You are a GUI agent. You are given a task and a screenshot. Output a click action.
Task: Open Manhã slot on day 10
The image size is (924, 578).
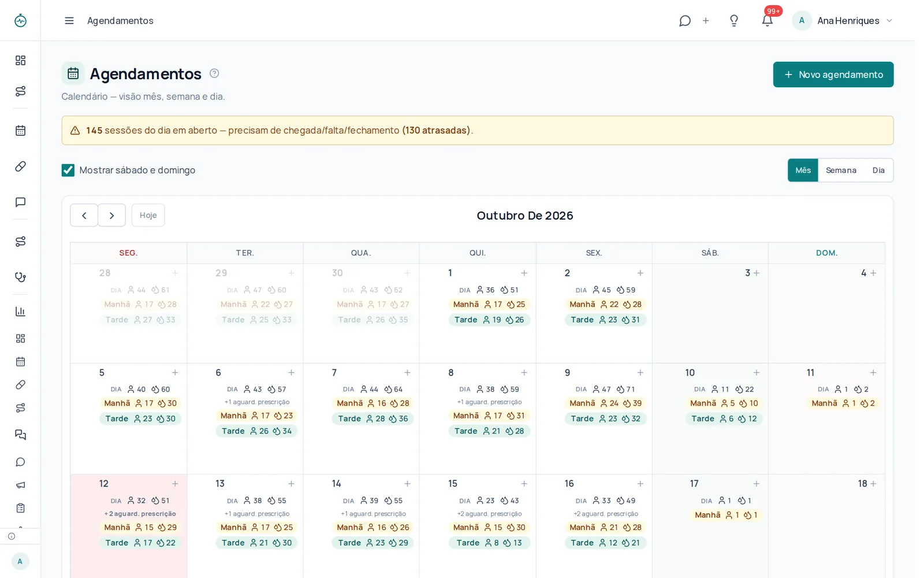click(x=724, y=403)
